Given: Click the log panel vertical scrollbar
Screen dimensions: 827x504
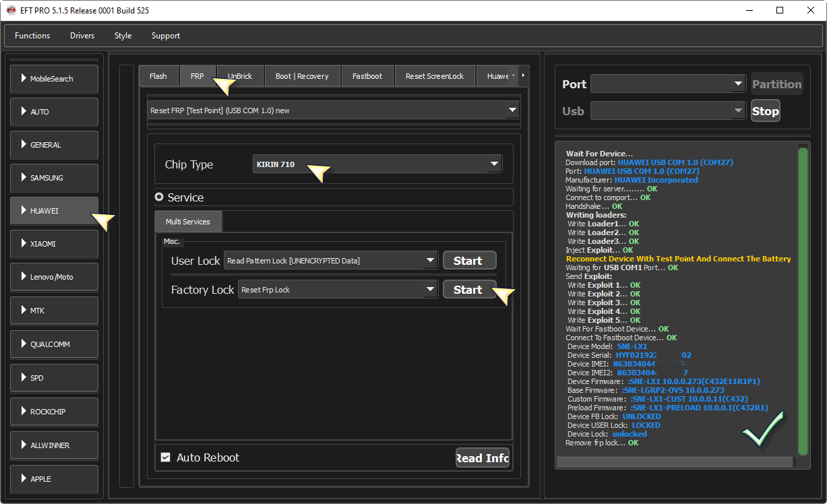Looking at the screenshot, I should [803, 301].
